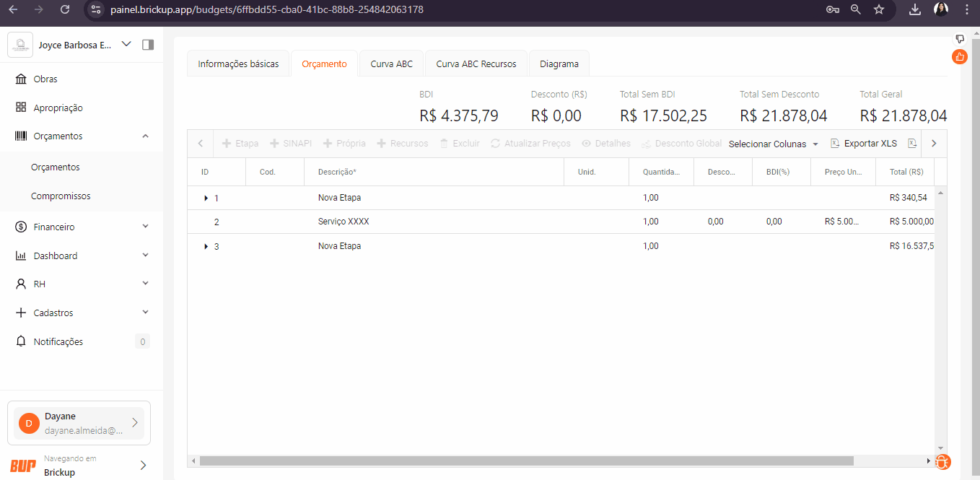Click the Unid. column header
980x480 pixels.
(x=596, y=173)
